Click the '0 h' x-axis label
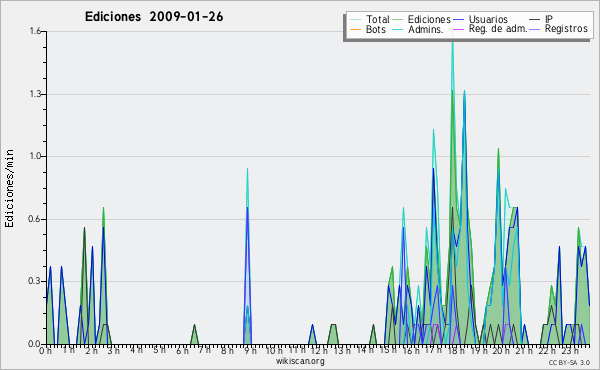The height and width of the screenshot is (370, 600). tap(45, 351)
